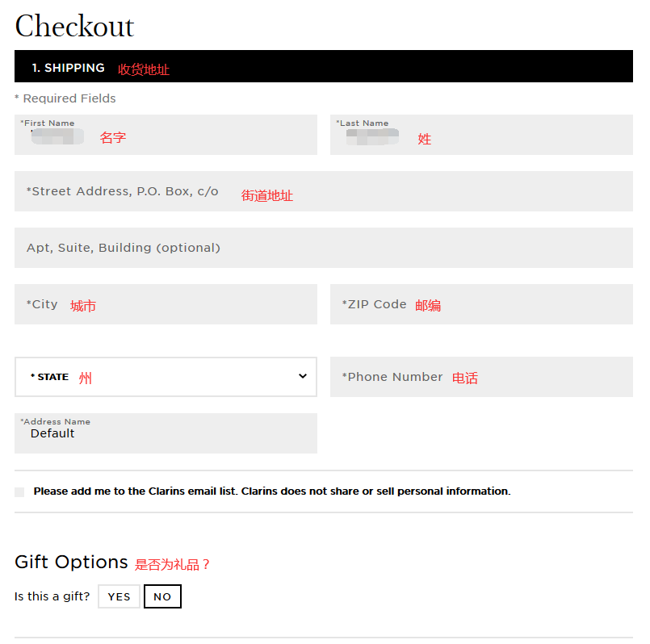Check the Clarins email list checkbox

pos(19,491)
